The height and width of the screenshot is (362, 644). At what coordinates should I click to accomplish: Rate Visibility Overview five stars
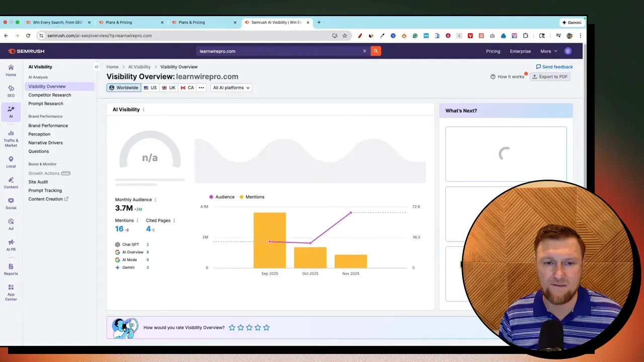tap(266, 327)
